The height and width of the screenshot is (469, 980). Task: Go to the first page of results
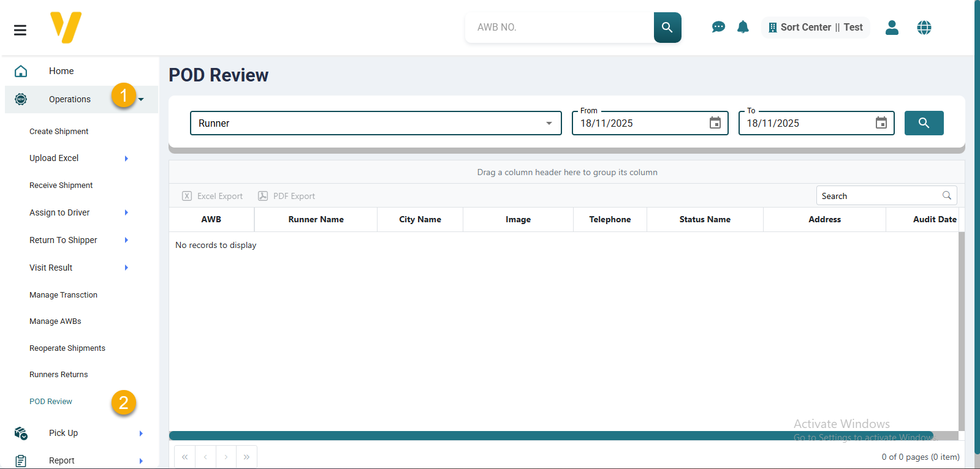pyautogui.click(x=184, y=457)
